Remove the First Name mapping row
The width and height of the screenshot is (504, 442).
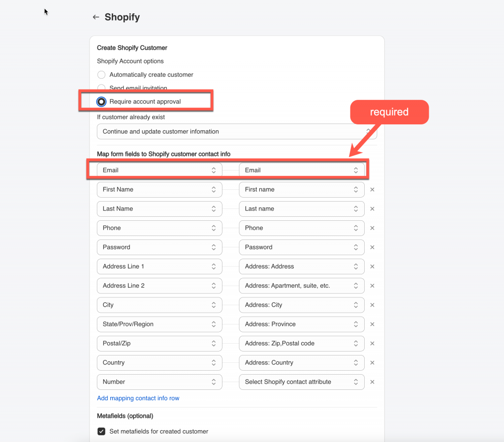372,190
